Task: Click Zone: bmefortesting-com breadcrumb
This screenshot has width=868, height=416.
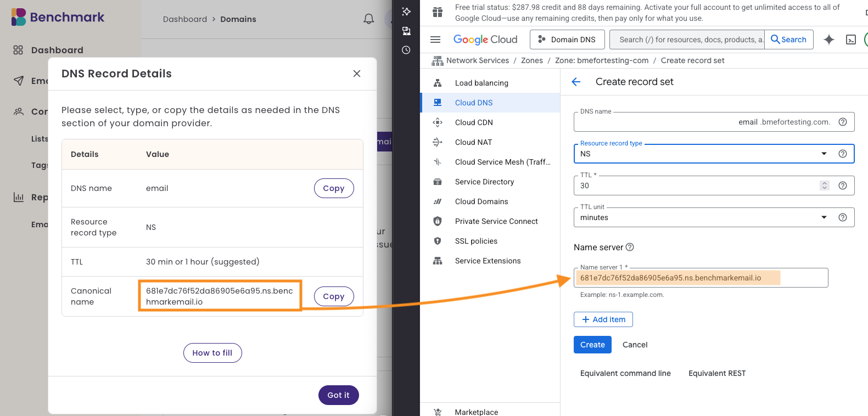Action: tap(602, 60)
